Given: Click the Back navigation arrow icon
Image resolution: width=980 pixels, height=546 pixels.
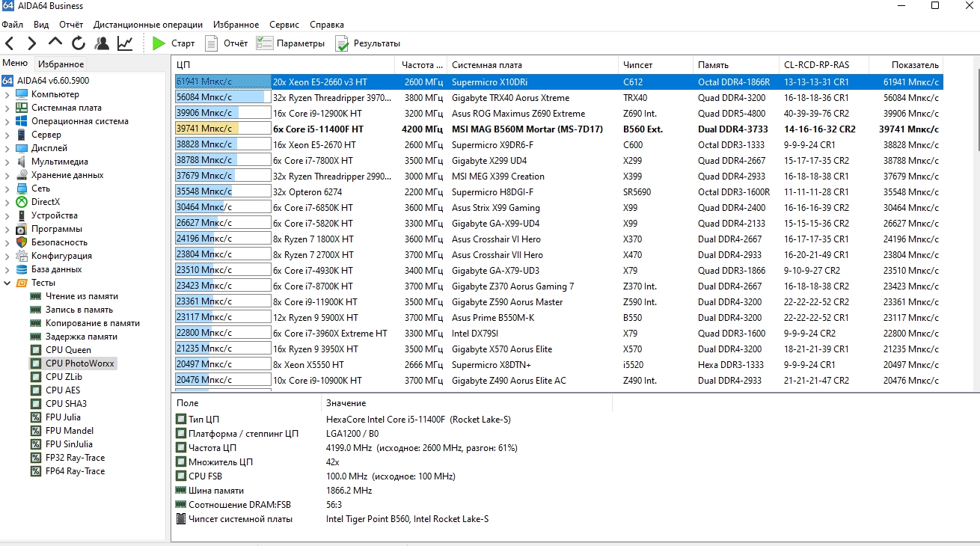Looking at the screenshot, I should [x=10, y=43].
